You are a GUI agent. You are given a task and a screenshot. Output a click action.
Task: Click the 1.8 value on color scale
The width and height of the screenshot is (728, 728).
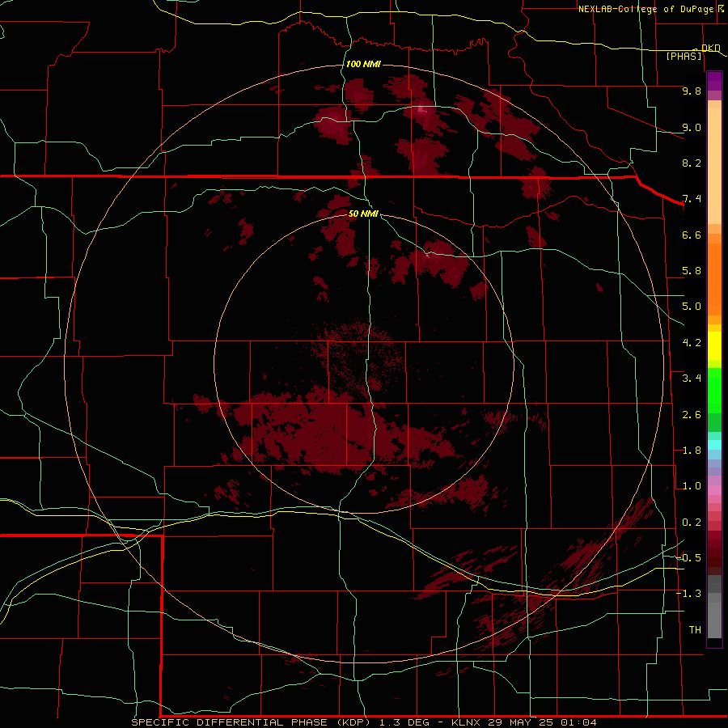[x=692, y=451]
